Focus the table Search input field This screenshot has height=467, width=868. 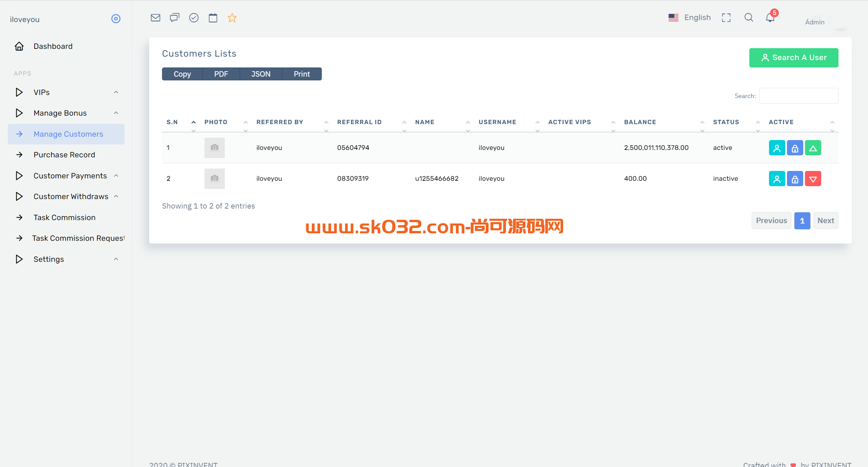(798, 96)
